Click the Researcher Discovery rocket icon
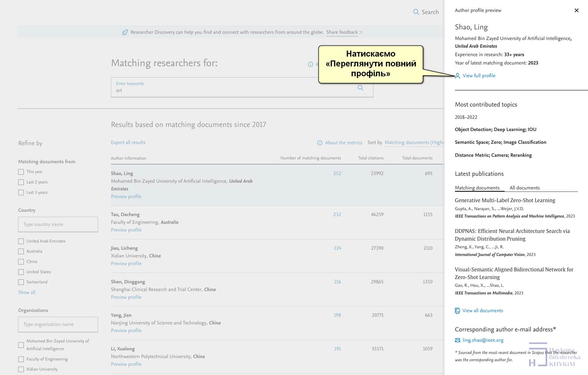Image resolution: width=588 pixels, height=375 pixels. point(125,32)
